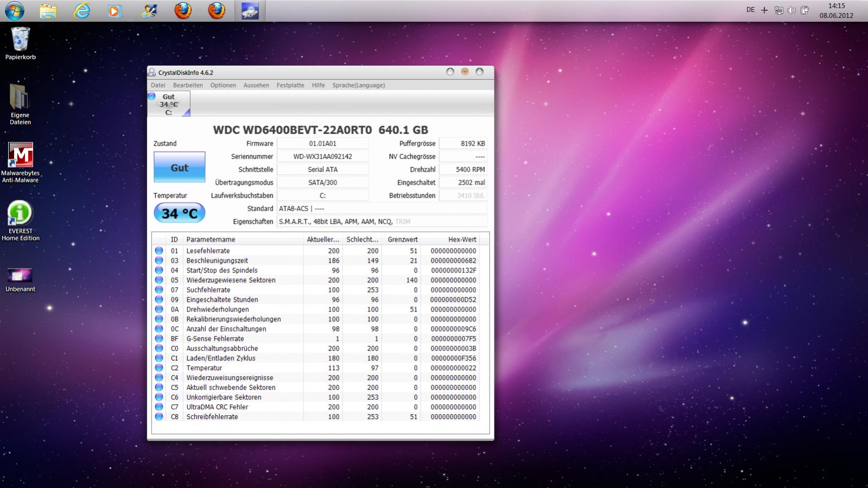Screen dimensions: 868x488
Task: Click the Puffergrösse field 8192 KB
Action: pyautogui.click(x=463, y=143)
